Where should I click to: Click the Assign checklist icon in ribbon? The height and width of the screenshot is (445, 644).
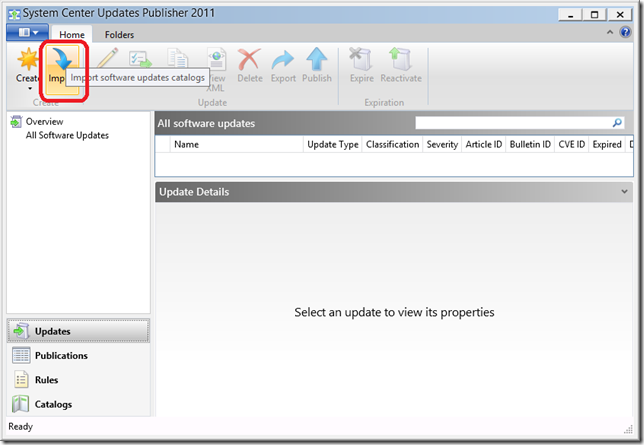click(140, 59)
